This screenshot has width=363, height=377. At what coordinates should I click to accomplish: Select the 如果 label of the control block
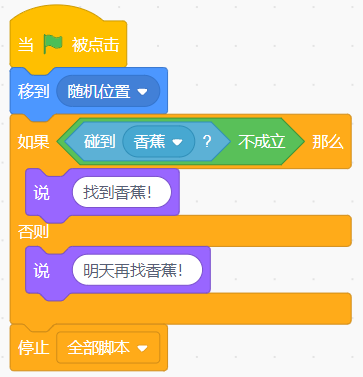coord(34,142)
